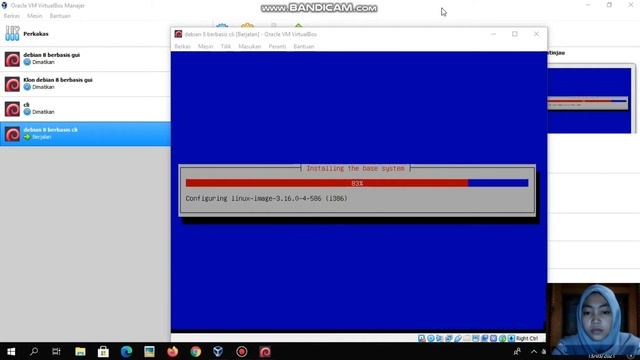The width and height of the screenshot is (640, 360).
Task: Select the 'Klon debian 8 berbasis gui' virtual machine
Action: click(x=85, y=84)
